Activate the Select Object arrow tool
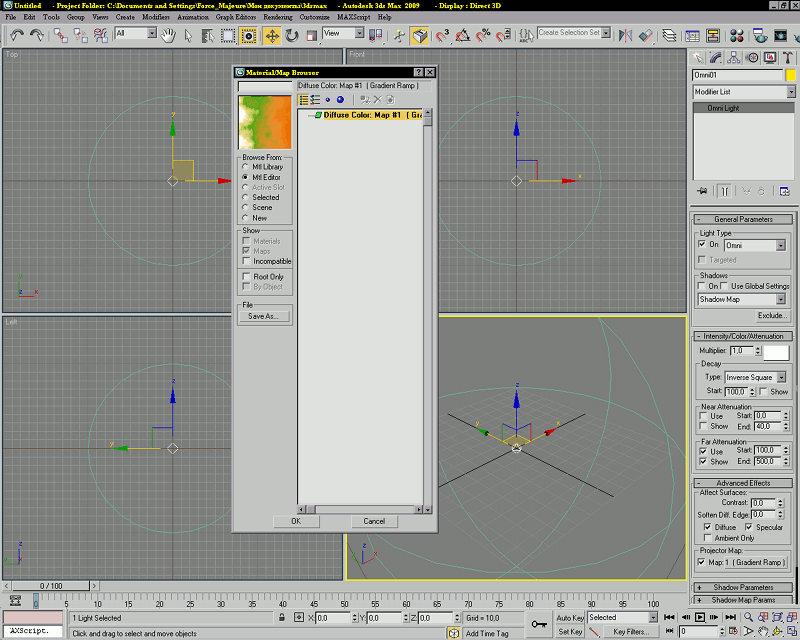 tap(188, 36)
